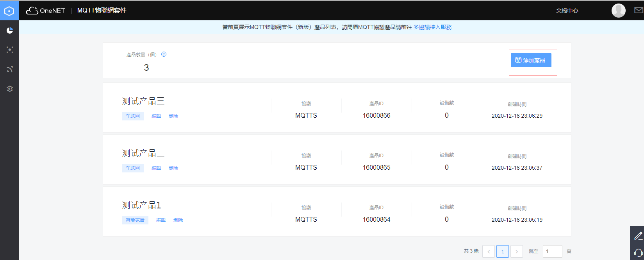Follow the 多協議接入服務 link
644x260 pixels.
click(x=433, y=27)
